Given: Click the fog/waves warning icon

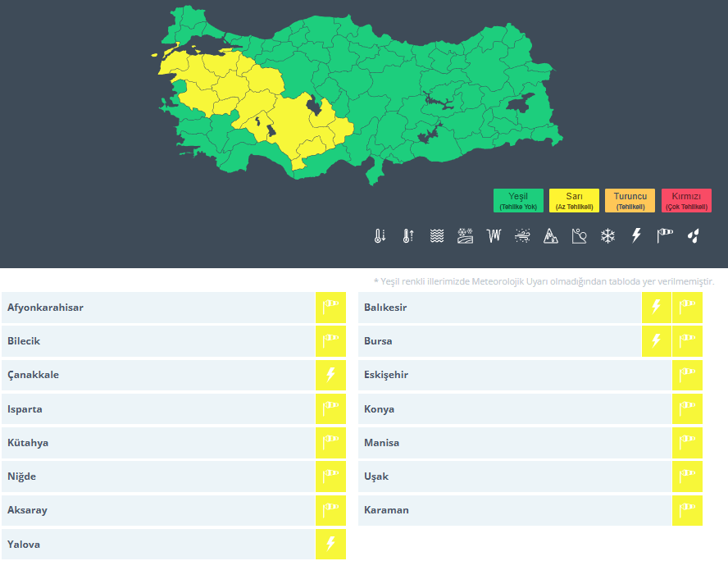Looking at the screenshot, I should [x=437, y=236].
